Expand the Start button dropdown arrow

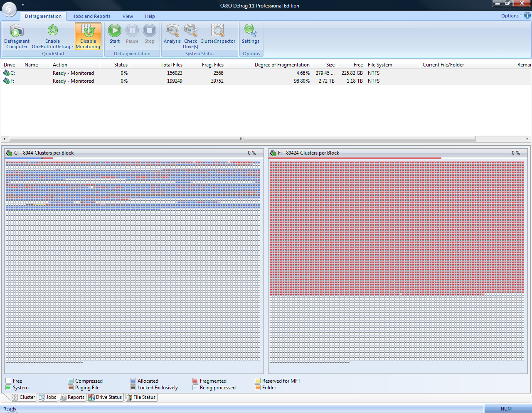[x=115, y=46]
